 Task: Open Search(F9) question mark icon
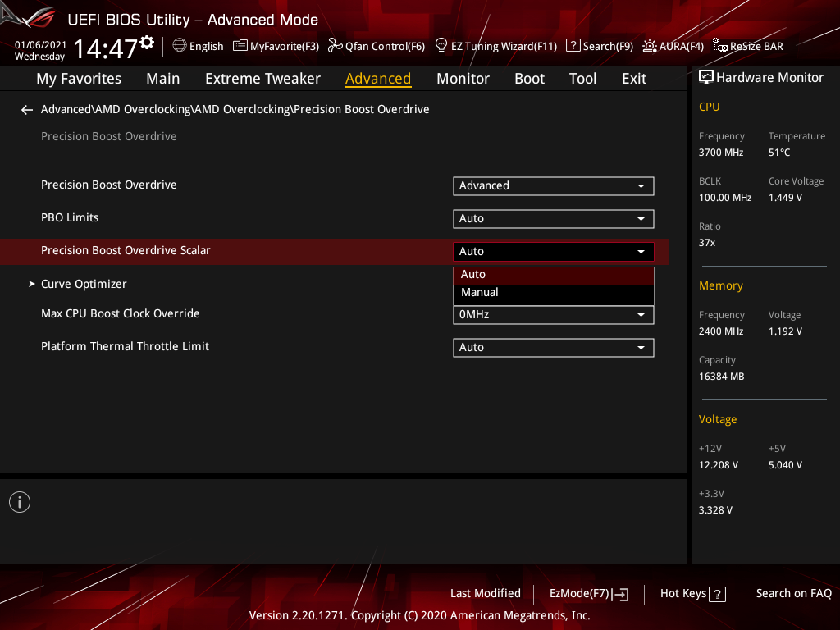point(573,46)
